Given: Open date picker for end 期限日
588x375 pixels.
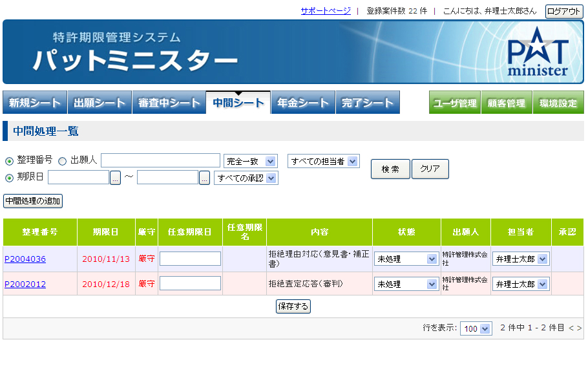Looking at the screenshot, I should click(204, 178).
